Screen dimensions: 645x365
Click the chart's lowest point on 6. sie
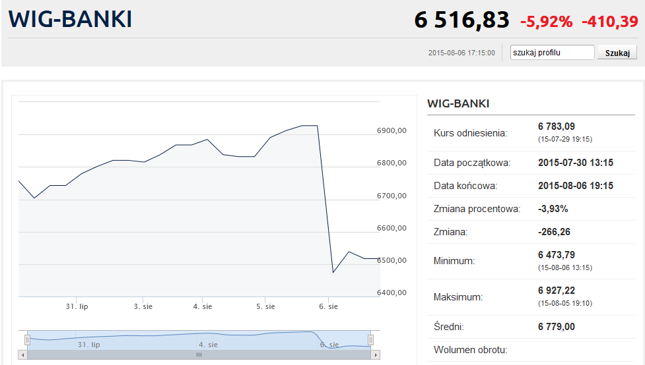pos(333,272)
